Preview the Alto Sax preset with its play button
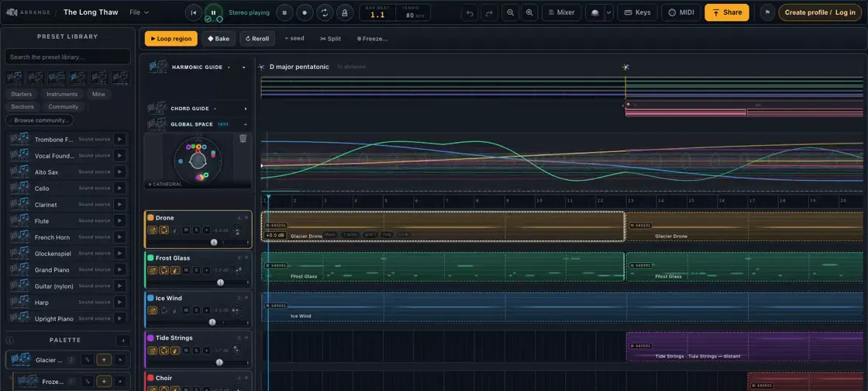The image size is (868, 391). (x=119, y=171)
